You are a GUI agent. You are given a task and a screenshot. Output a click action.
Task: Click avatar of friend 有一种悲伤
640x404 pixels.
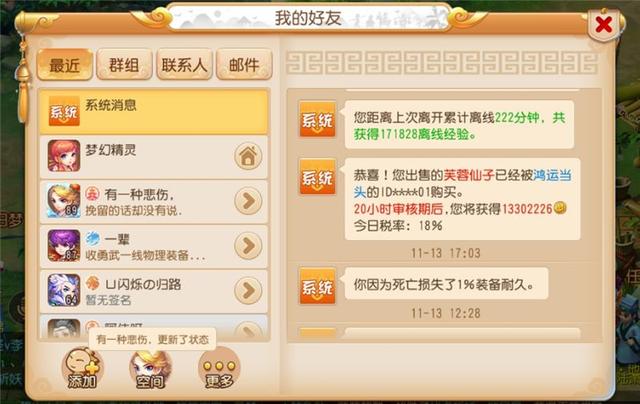pos(64,200)
